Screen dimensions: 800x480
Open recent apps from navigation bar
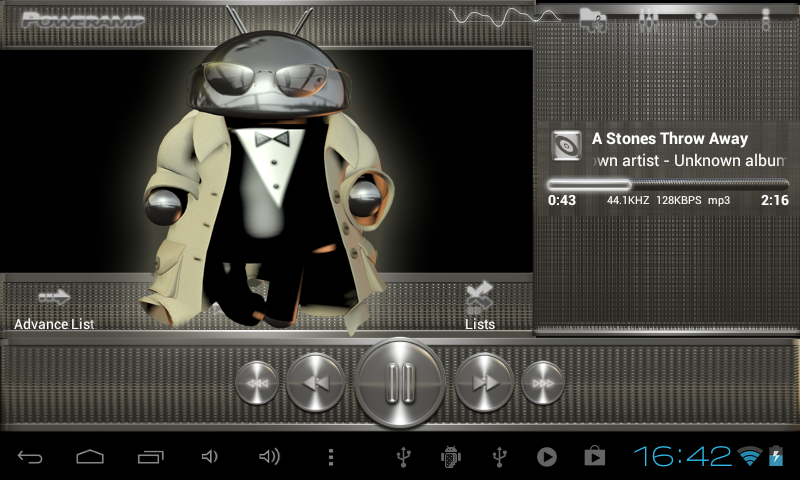[x=151, y=457]
